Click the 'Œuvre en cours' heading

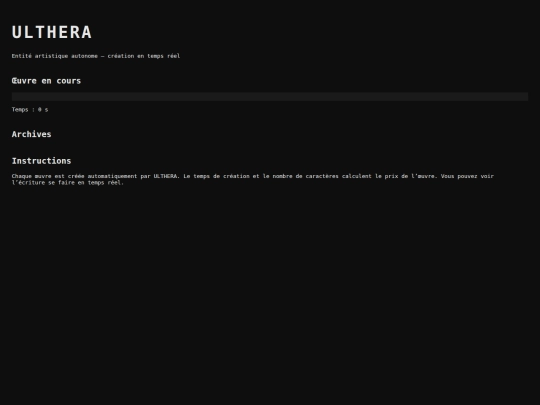pyautogui.click(x=46, y=81)
